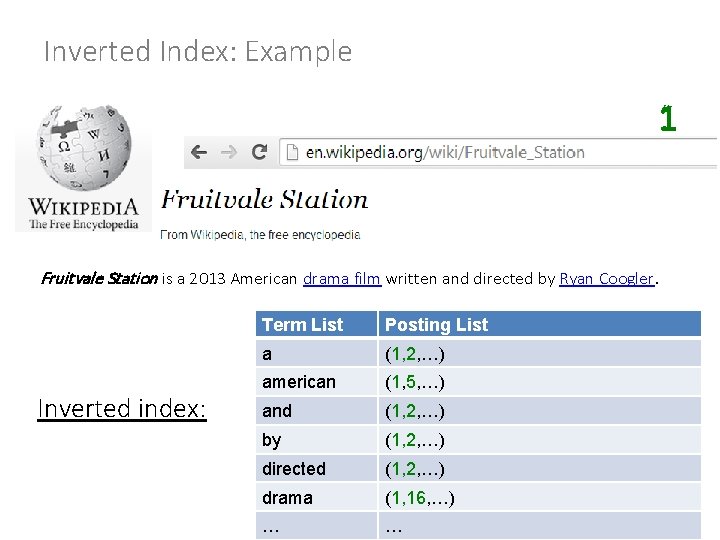Click the page document icon in address bar
This screenshot has height=540, width=720.
point(292,152)
